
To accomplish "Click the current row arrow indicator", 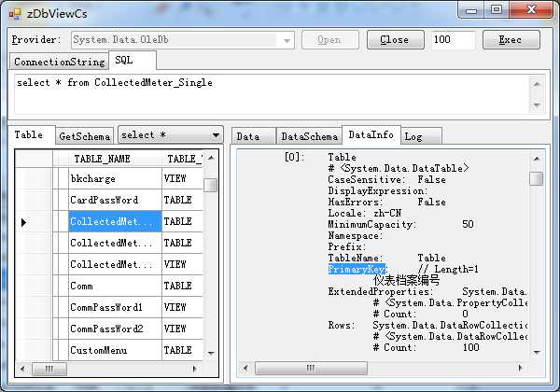I will point(23,222).
